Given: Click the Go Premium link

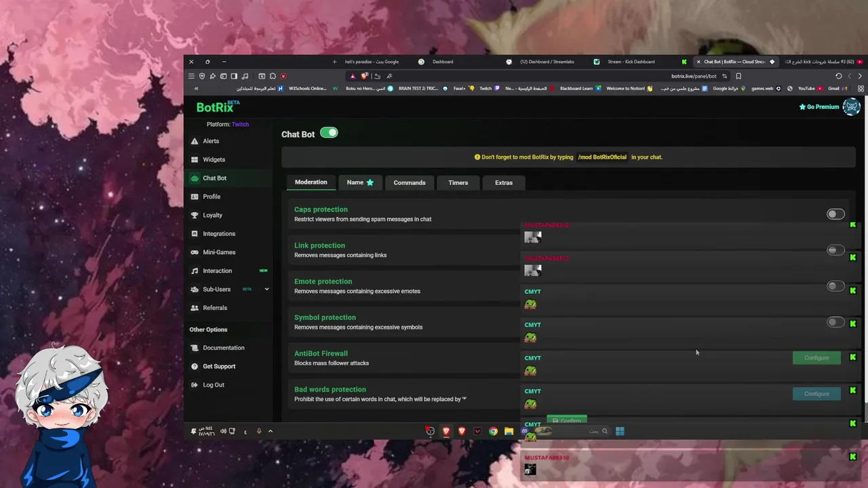Looking at the screenshot, I should click(x=819, y=106).
